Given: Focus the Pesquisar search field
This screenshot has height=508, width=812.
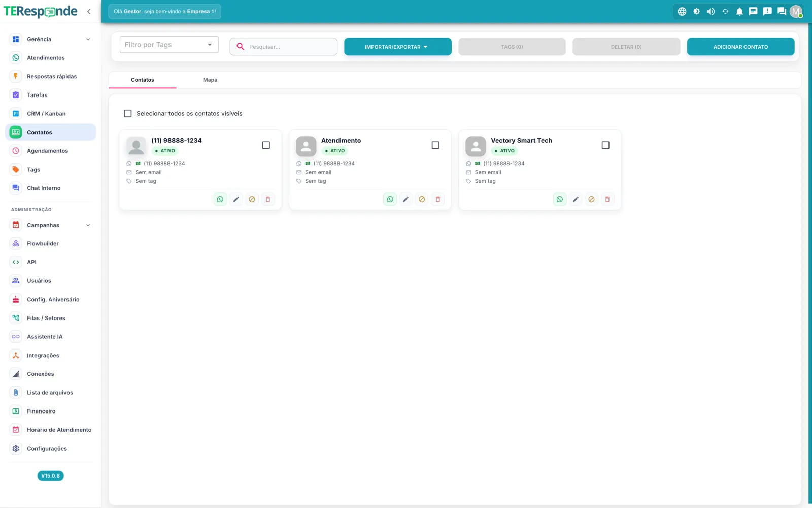Looking at the screenshot, I should tap(284, 47).
